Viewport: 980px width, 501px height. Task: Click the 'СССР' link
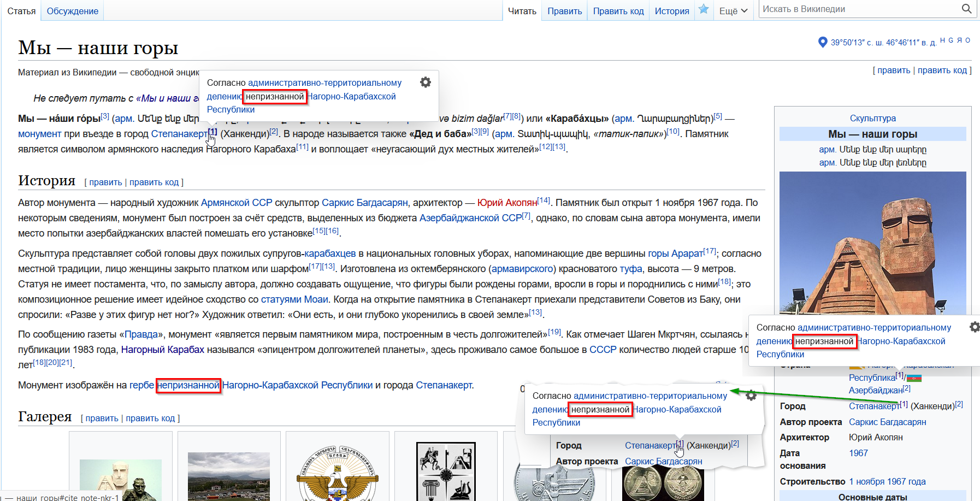pos(603,350)
